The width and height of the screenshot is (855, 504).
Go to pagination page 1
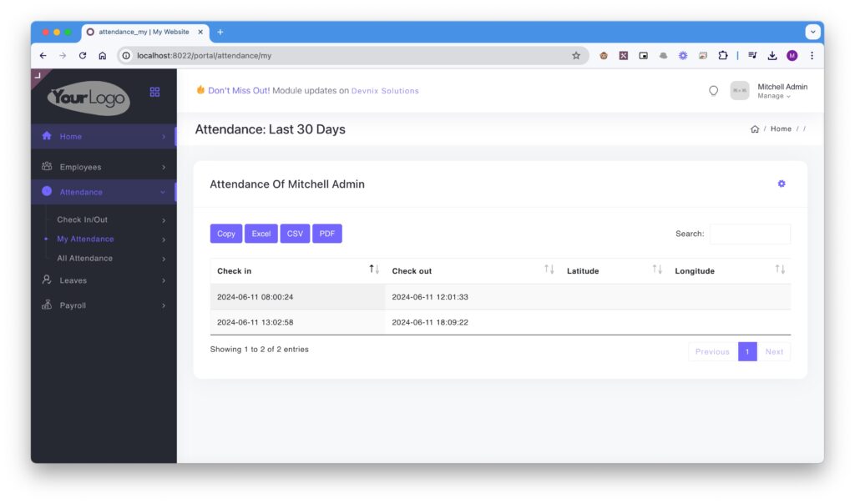click(x=747, y=351)
